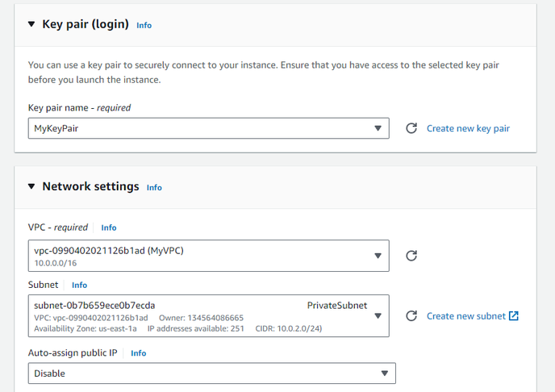Screen dimensions: 555x392
Task: Click the Key pair name - required label
Action: pos(79,107)
